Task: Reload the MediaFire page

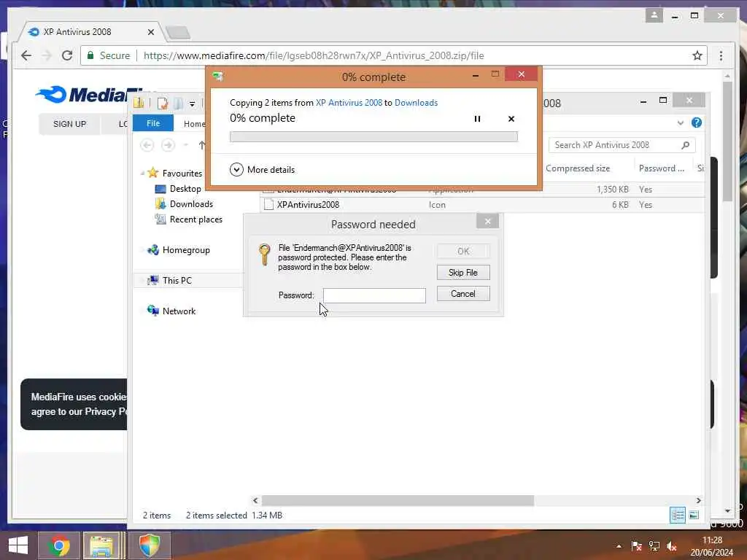Action: pyautogui.click(x=67, y=55)
